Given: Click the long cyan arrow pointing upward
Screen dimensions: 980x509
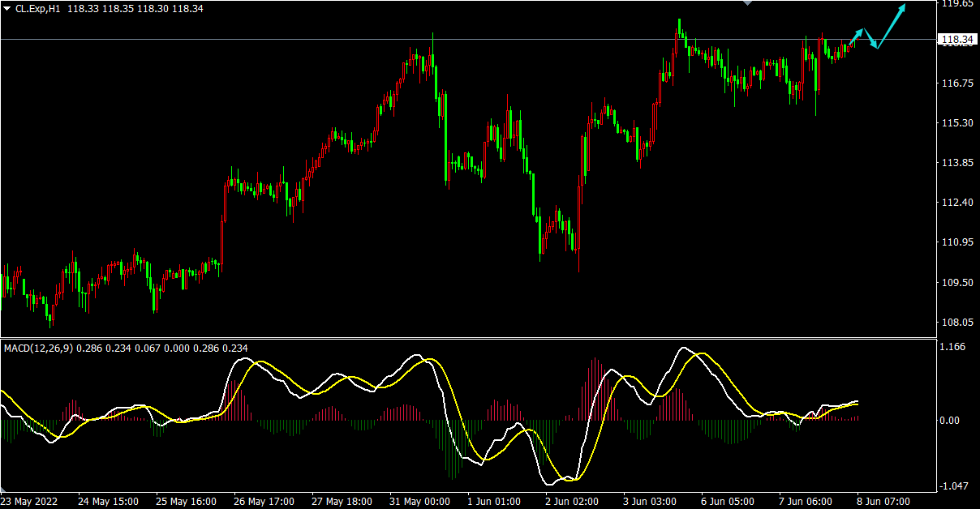Looking at the screenshot, I should pos(892,26).
